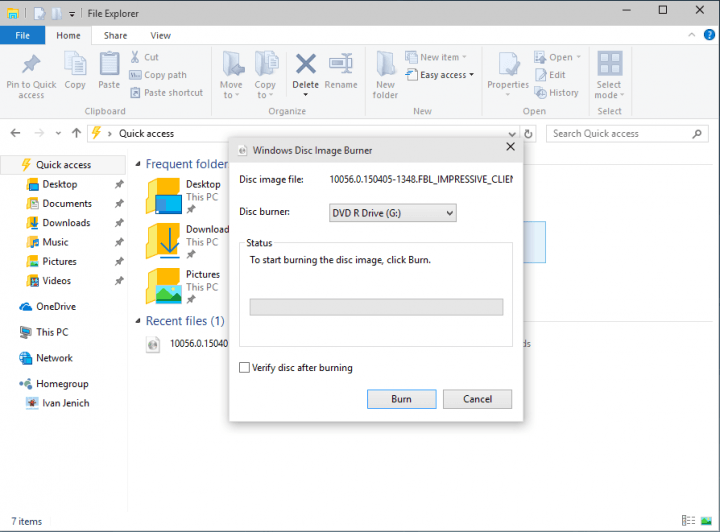Click Copy path in Clipboard group
720x532 pixels.
(x=158, y=75)
